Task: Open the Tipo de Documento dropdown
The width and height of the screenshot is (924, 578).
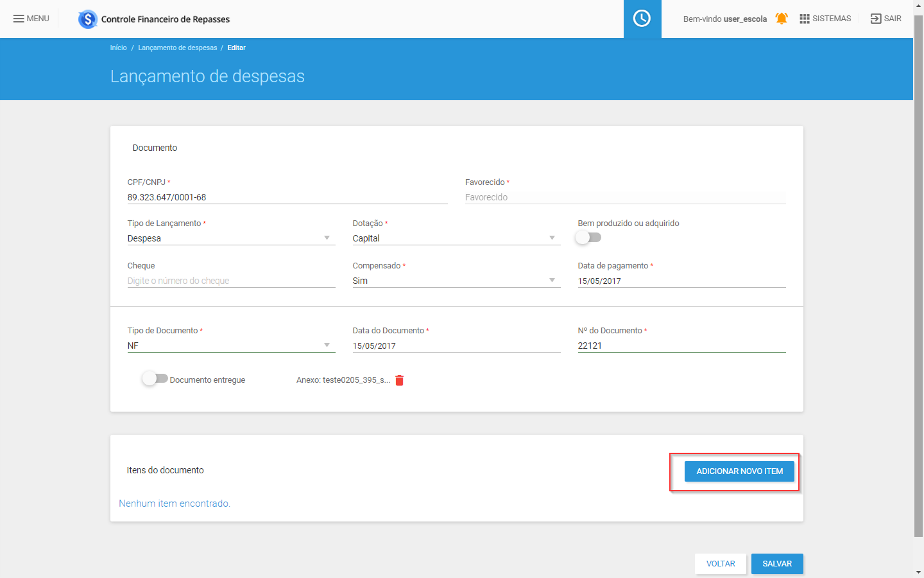Action: pos(327,346)
